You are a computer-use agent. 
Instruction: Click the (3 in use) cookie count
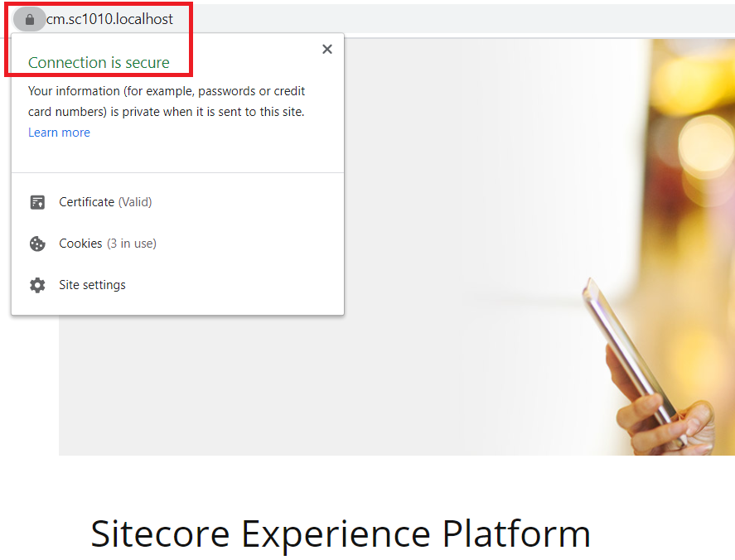coord(132,244)
